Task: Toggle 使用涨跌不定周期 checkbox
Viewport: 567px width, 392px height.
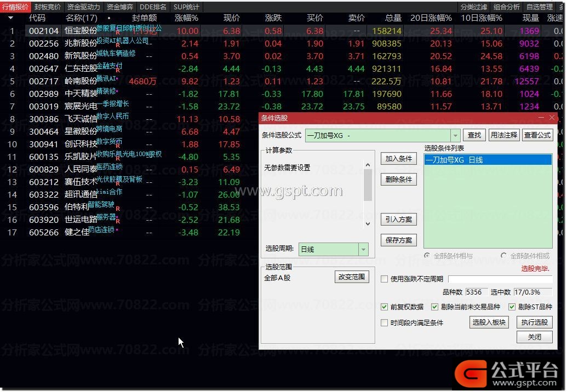Action: click(x=385, y=279)
